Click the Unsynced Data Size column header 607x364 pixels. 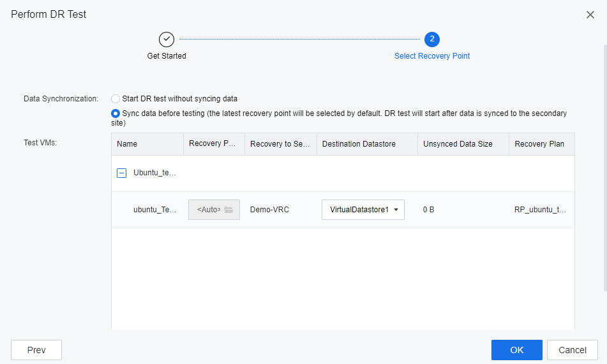pos(458,144)
